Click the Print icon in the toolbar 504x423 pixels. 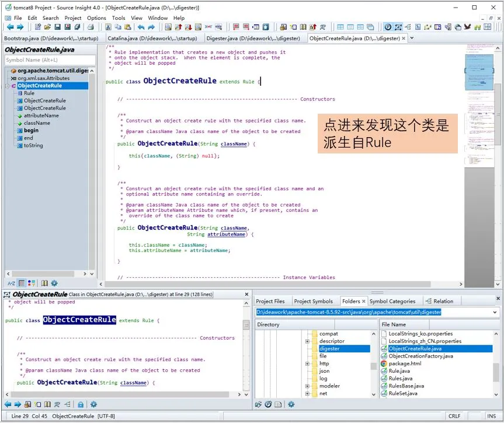(91, 27)
